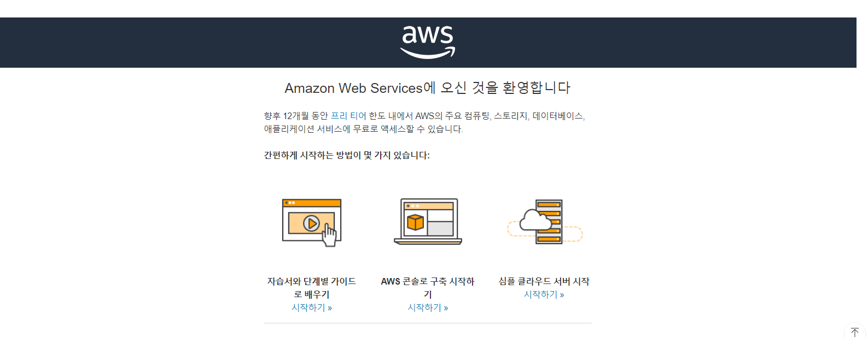Open 시작하기 link under 자습서와 단계별 가이드
868x337 pixels.
pyautogui.click(x=312, y=308)
